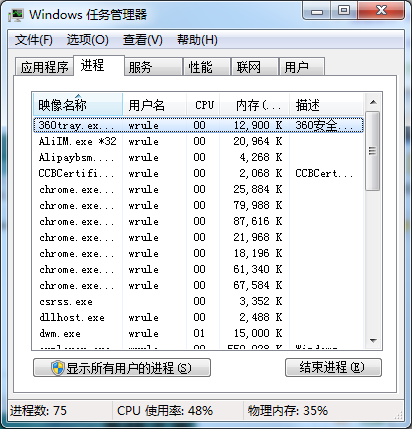
Task: Open the 性能 tab
Action: click(207, 67)
